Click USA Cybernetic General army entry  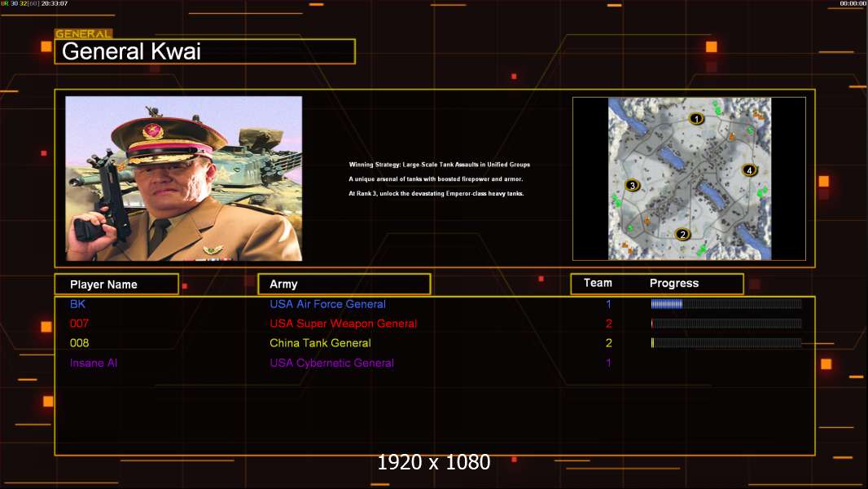[331, 363]
